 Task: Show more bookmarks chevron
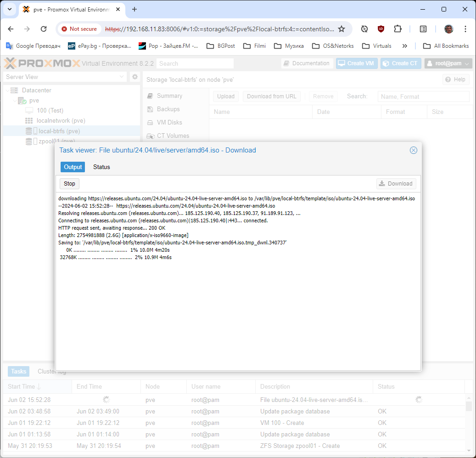[404, 46]
